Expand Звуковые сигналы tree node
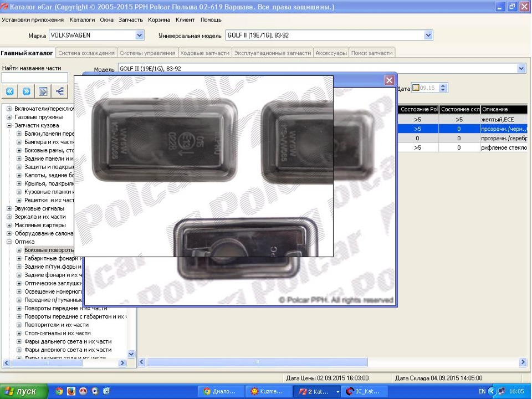 coord(9,208)
